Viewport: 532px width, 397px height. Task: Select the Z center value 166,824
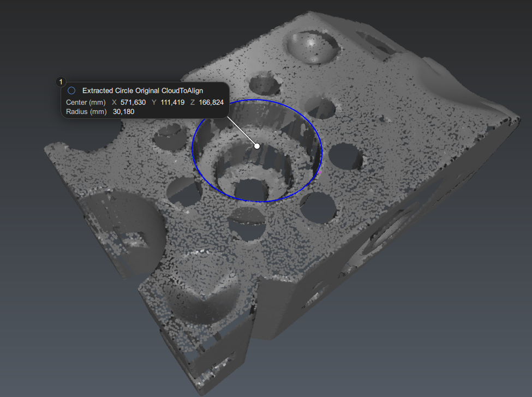click(x=211, y=103)
